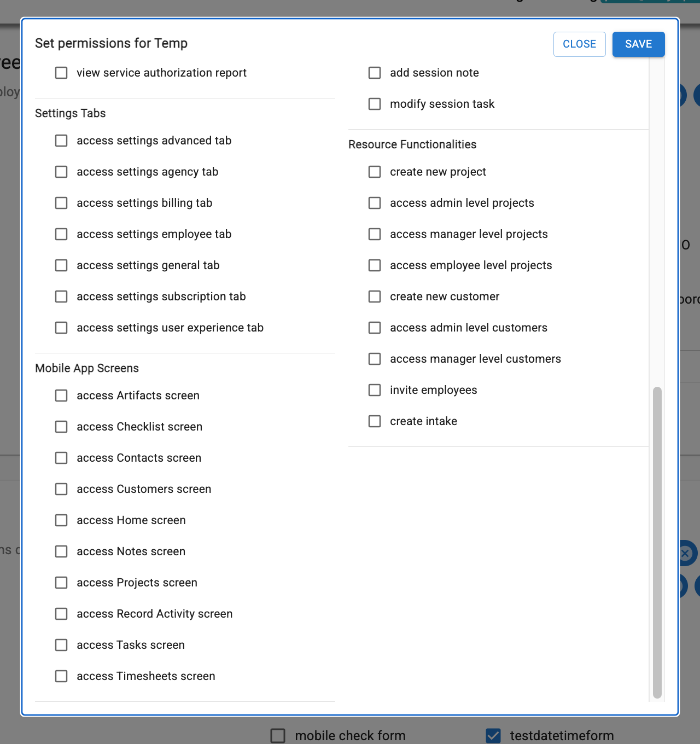Check access admin level customers
The width and height of the screenshot is (700, 744).
tap(375, 328)
